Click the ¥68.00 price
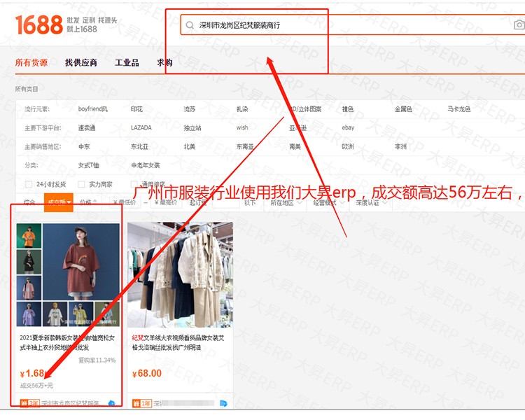Screen dimensions: 525x420 [147, 373]
